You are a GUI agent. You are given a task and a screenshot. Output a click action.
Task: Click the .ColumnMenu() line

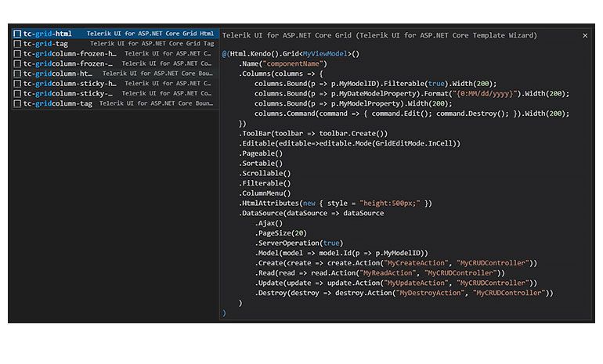pyautogui.click(x=265, y=193)
